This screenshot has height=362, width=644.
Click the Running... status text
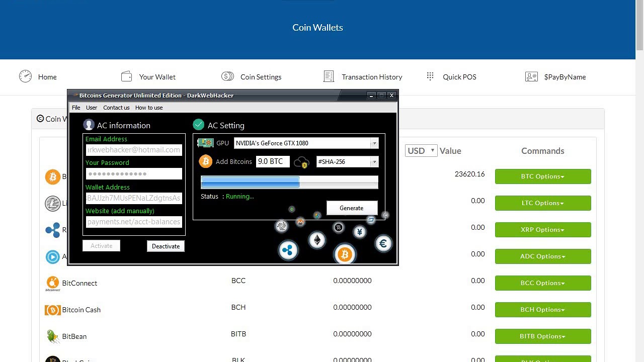pyautogui.click(x=240, y=197)
